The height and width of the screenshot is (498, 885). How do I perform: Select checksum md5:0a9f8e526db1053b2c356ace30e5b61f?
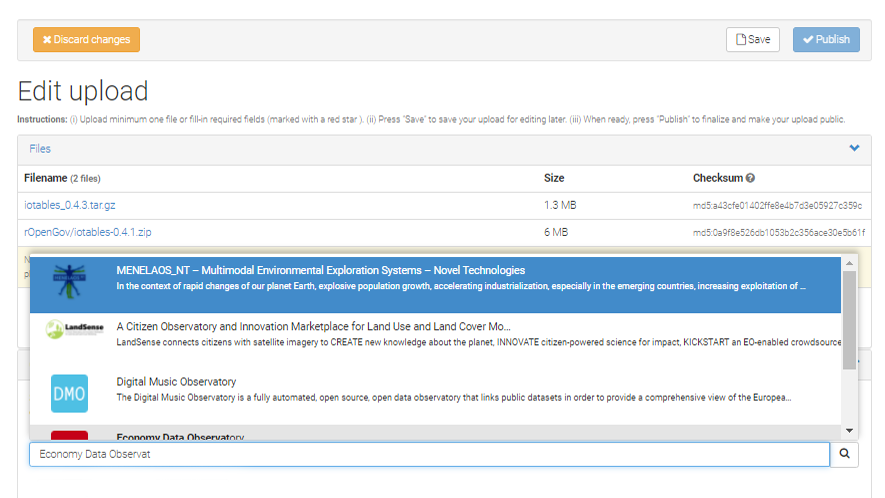coord(778,233)
